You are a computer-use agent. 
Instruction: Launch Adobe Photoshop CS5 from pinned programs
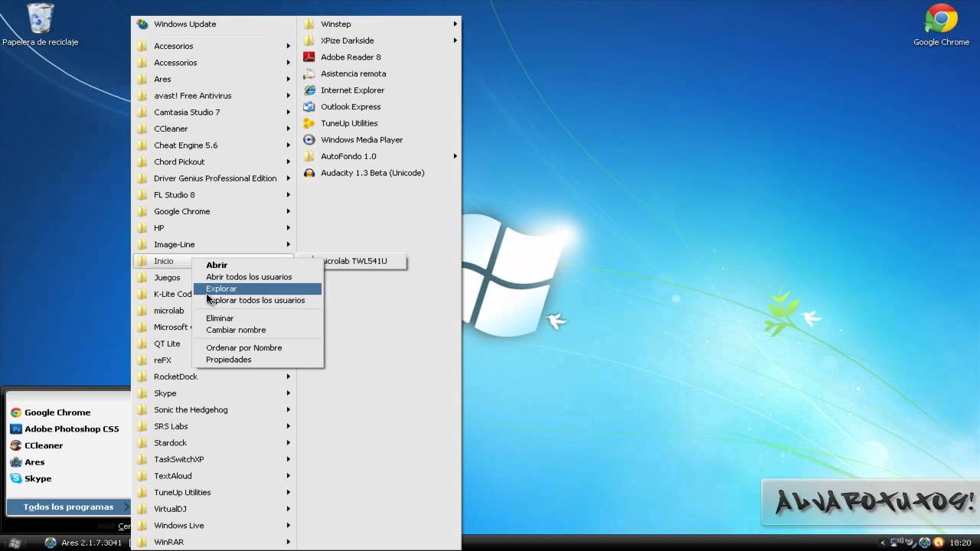click(x=65, y=429)
